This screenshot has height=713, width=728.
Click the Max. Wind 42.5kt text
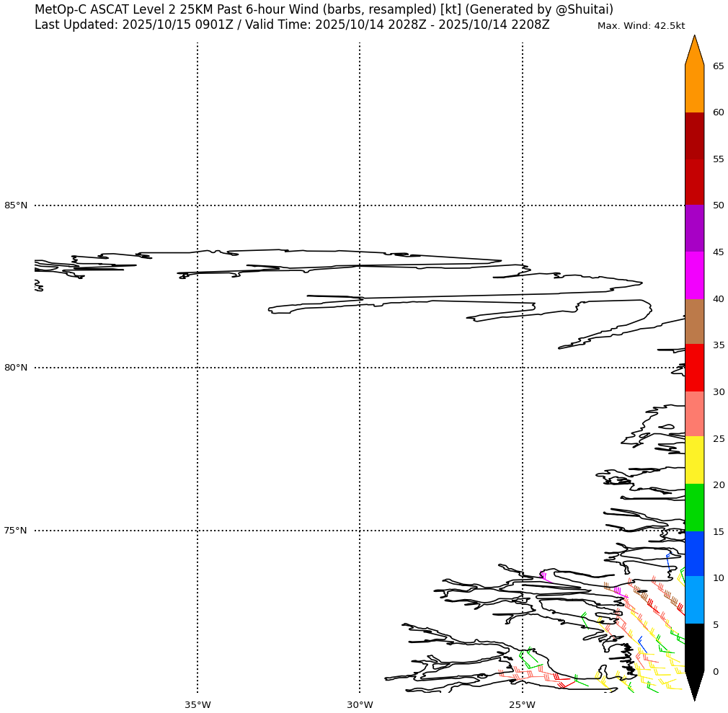[641, 26]
